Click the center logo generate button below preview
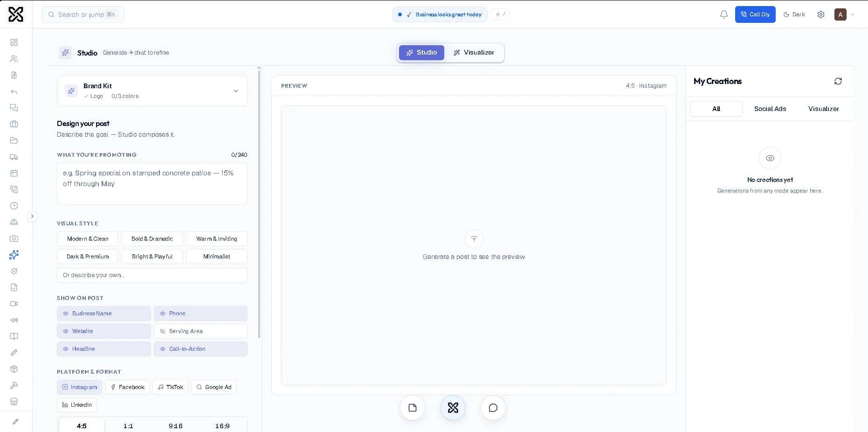Viewport: 868px width, 432px height. pyautogui.click(x=453, y=408)
